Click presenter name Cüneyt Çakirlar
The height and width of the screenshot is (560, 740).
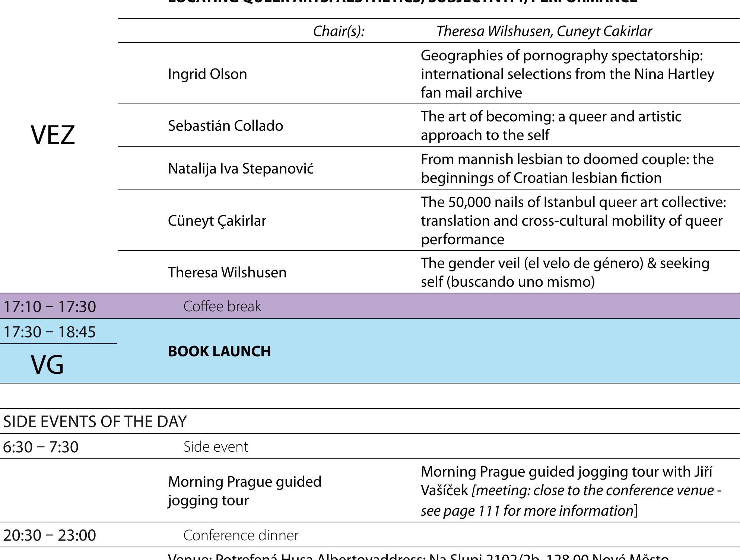click(217, 221)
